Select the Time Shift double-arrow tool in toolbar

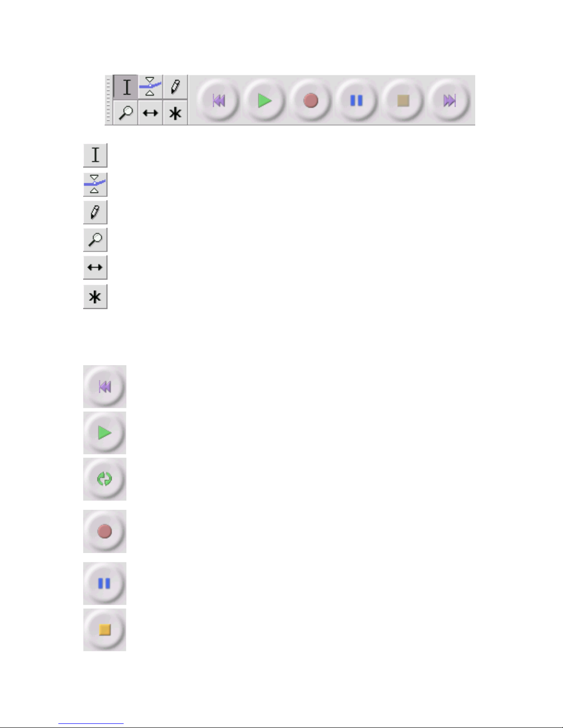tap(150, 113)
